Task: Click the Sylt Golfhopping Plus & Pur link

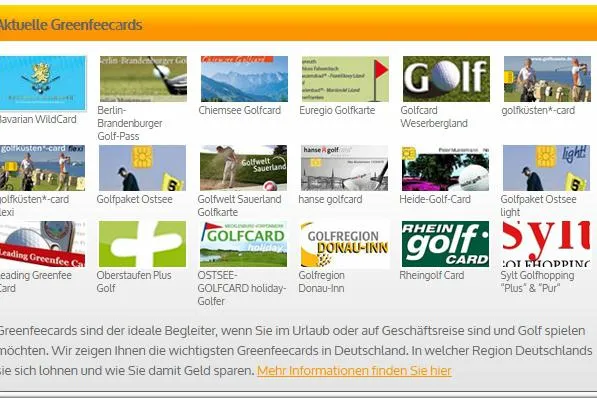Action: pos(537,282)
